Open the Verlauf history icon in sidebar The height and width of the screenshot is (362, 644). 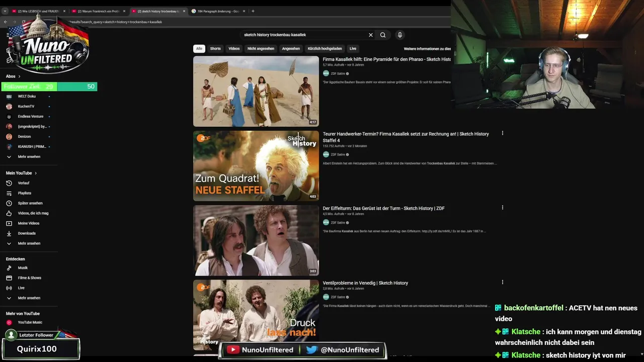point(9,183)
